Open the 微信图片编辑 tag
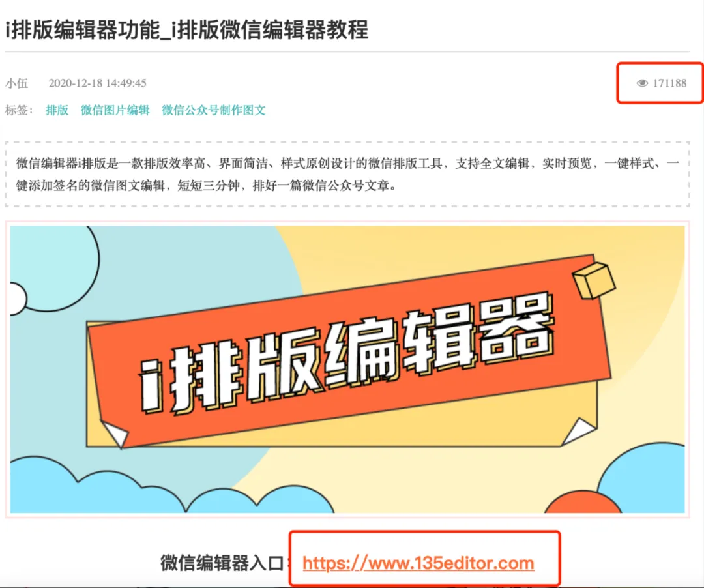Image resolution: width=704 pixels, height=588 pixels. tap(115, 110)
